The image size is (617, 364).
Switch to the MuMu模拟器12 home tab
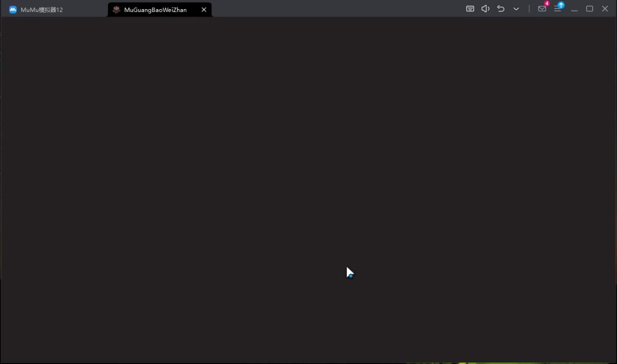click(x=42, y=10)
